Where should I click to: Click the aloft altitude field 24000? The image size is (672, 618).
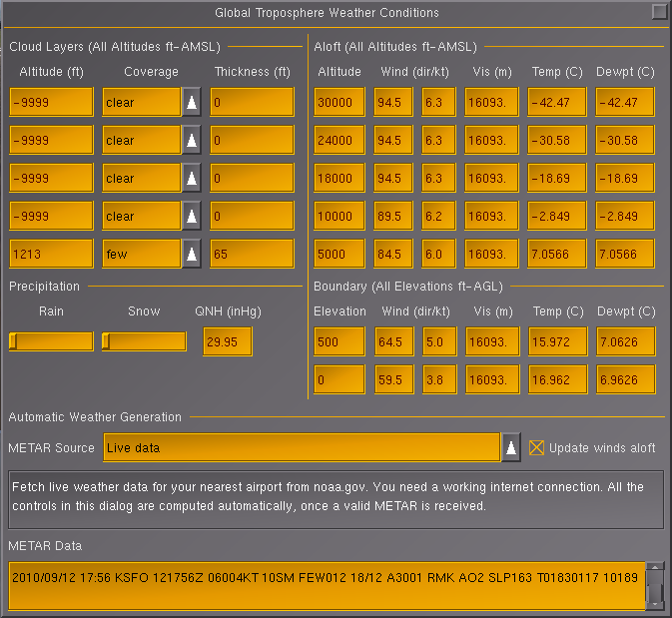click(339, 140)
